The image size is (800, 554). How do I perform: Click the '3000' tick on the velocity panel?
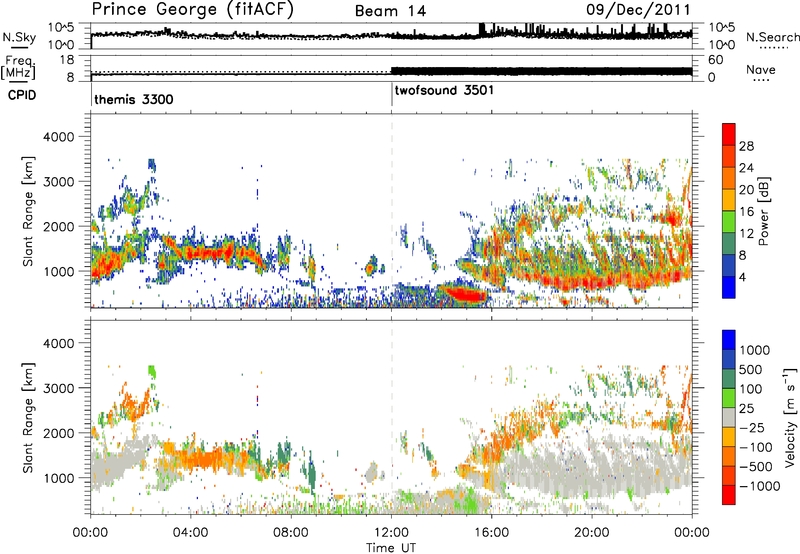[x=58, y=388]
